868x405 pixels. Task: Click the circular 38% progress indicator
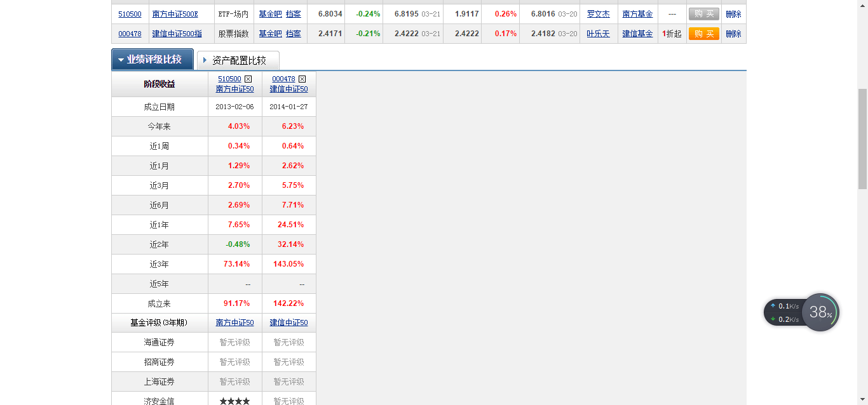point(820,312)
